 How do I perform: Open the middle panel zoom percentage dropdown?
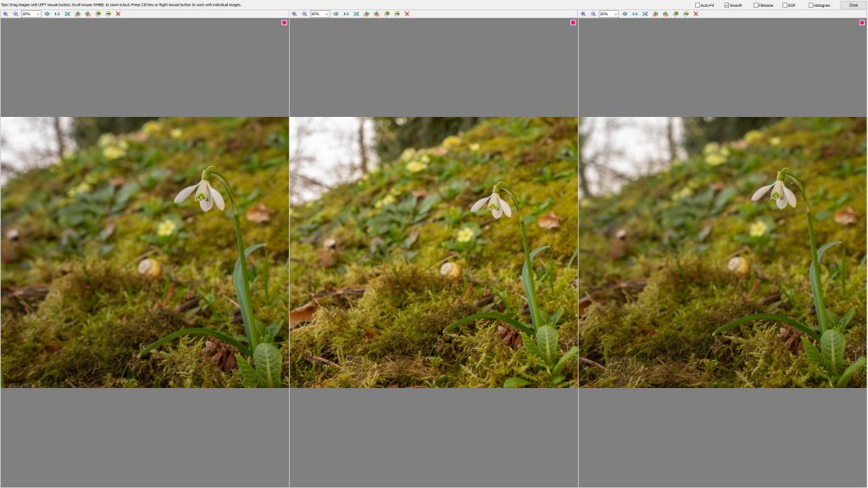pyautogui.click(x=327, y=14)
